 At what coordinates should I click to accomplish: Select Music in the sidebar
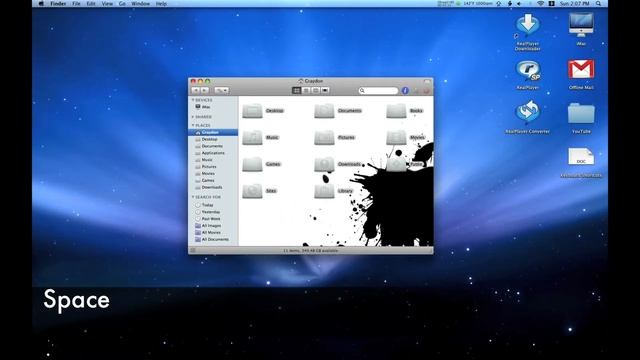pos(213,160)
